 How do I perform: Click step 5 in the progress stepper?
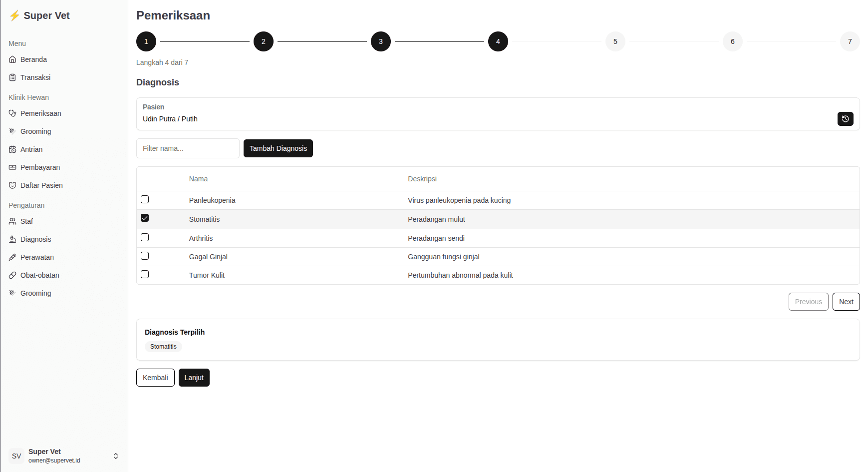[615, 41]
